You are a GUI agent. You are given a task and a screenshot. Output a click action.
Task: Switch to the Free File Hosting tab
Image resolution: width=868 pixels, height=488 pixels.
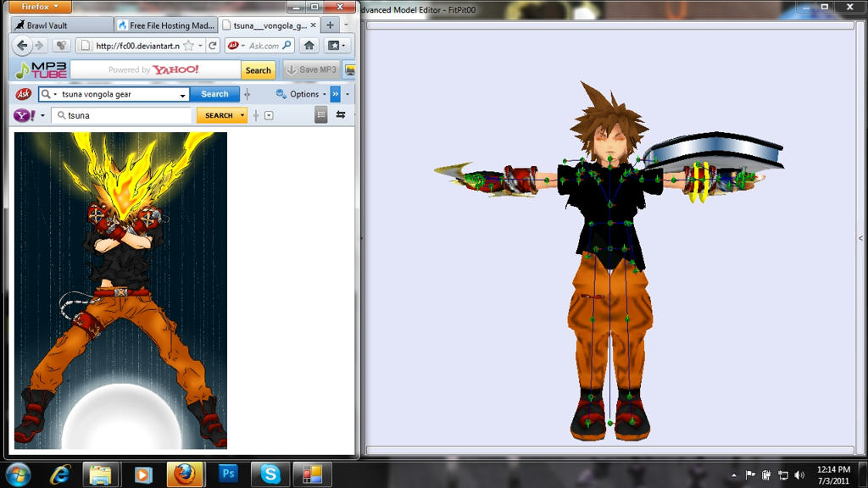click(x=165, y=25)
